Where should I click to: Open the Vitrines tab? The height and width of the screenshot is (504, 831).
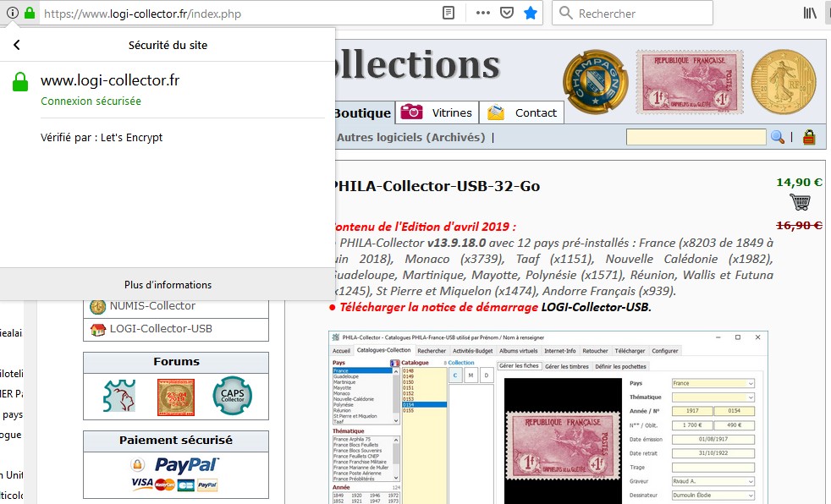coord(438,112)
